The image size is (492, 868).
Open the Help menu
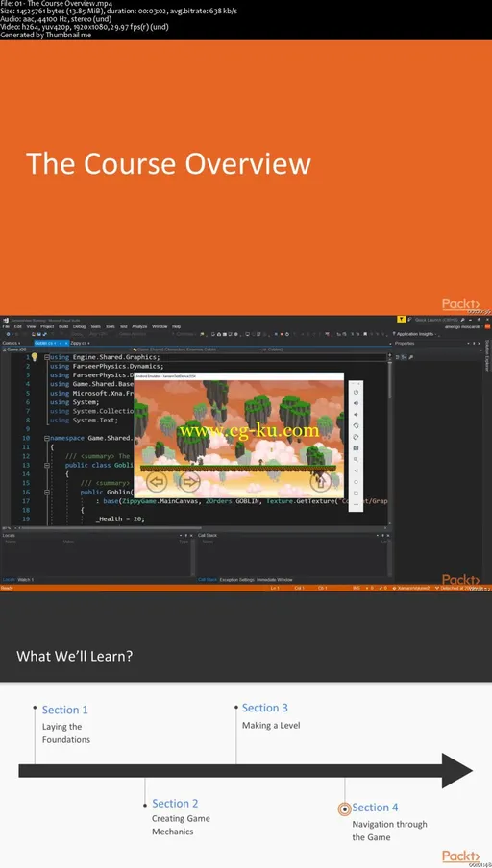point(176,326)
